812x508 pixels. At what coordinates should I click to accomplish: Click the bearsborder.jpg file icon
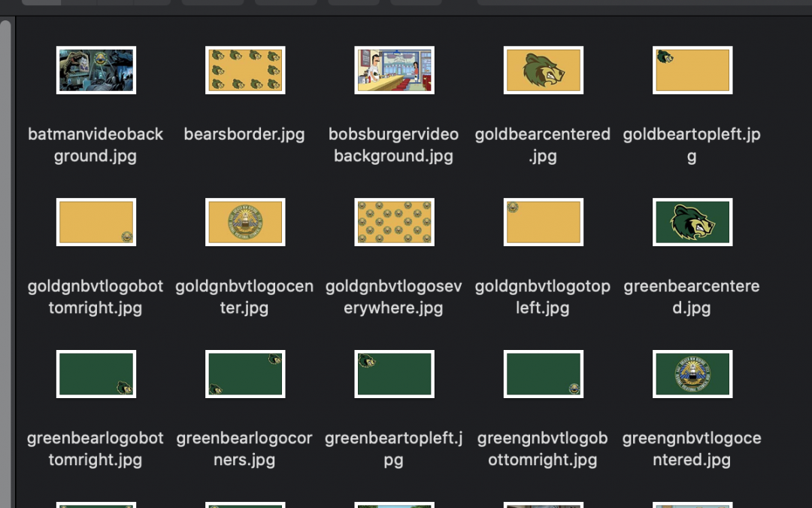point(245,70)
